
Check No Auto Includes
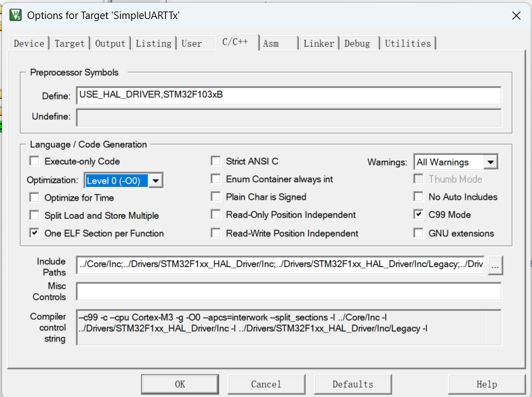coord(418,196)
